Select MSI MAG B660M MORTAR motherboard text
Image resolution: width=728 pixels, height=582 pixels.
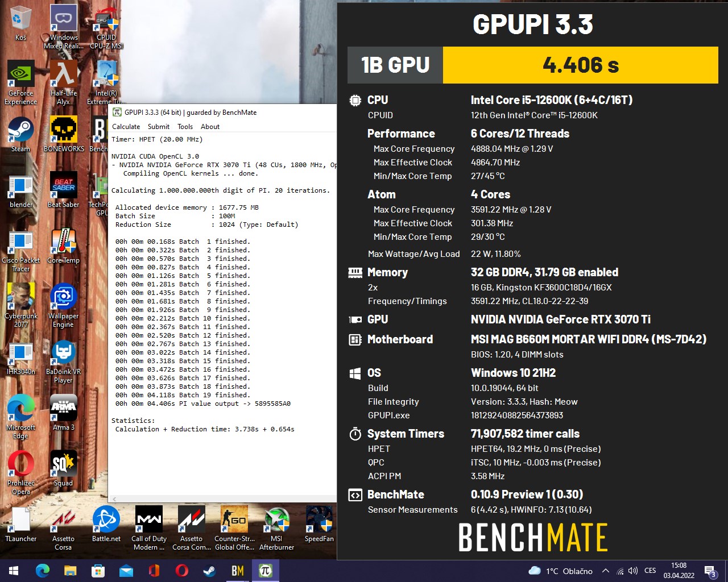pos(589,339)
